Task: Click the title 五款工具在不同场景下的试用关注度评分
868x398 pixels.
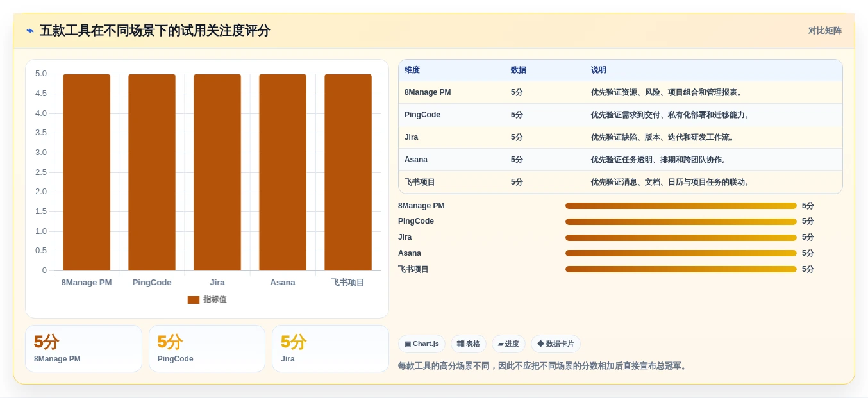Action: click(155, 31)
